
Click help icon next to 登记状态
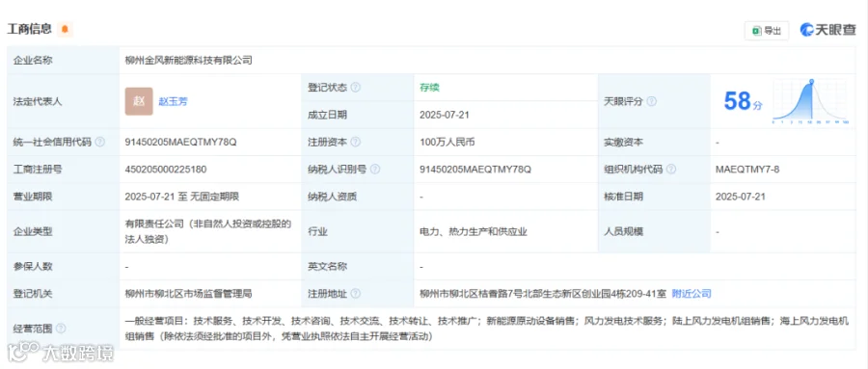355,88
